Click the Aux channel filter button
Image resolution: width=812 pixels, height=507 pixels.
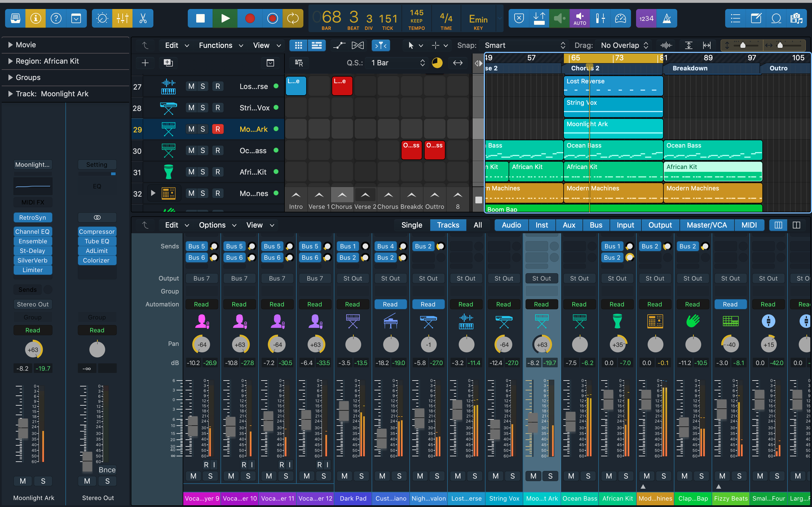point(569,225)
